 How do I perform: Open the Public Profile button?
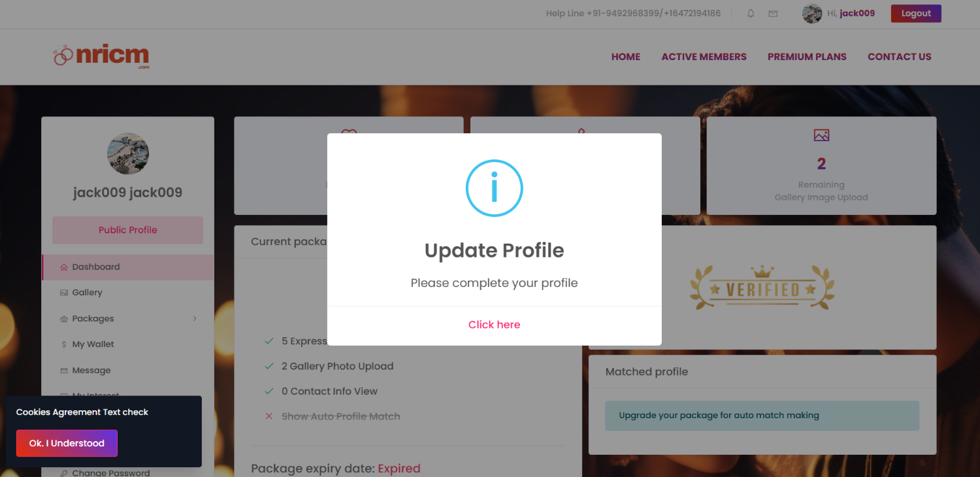coord(127,230)
